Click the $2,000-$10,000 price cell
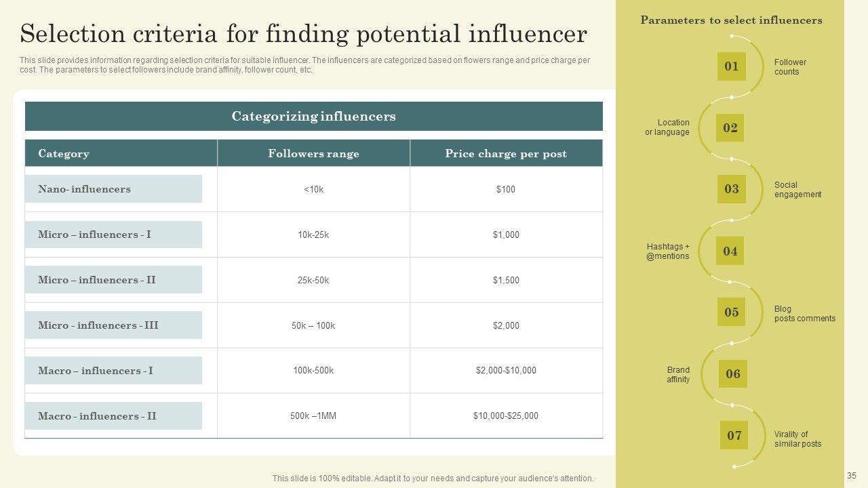Screen dimensions: 868x488 click(x=506, y=371)
